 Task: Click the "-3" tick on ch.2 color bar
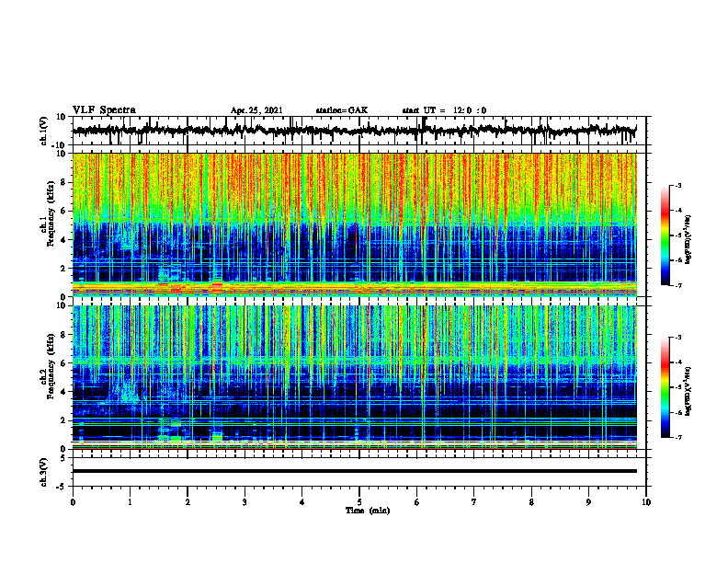(678, 338)
